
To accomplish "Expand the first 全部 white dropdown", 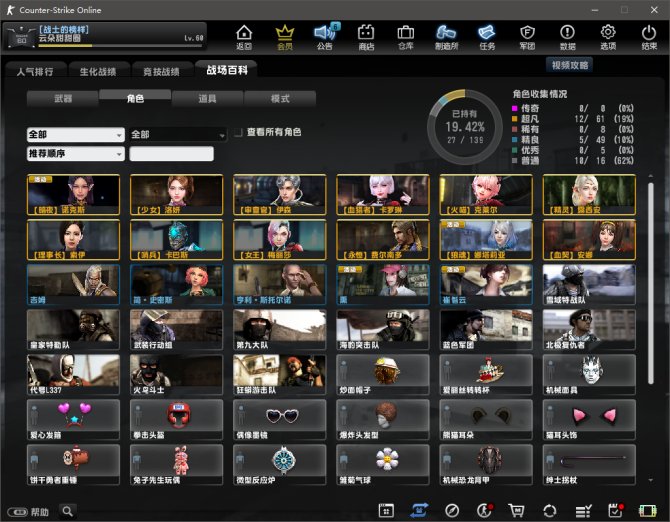I will pos(76,135).
